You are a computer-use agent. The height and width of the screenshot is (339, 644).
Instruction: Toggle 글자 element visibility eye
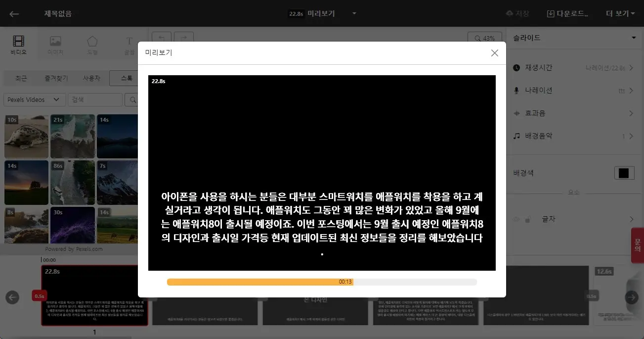[x=517, y=219]
